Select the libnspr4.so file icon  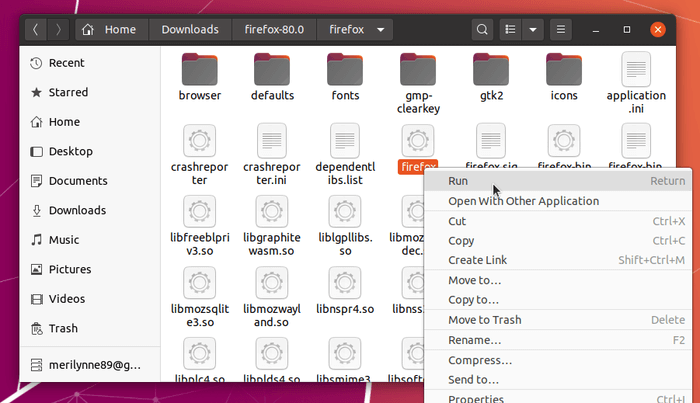coord(345,283)
